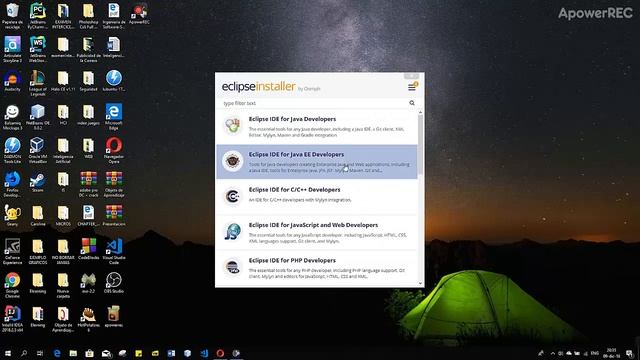This screenshot has width=640, height=360.
Task: Show hidden system tray icons
Action: (553, 353)
